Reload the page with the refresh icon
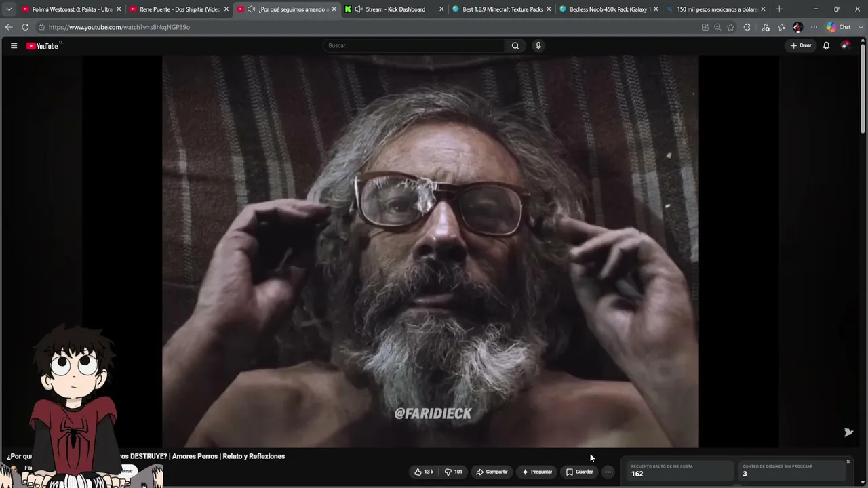Viewport: 868px width, 488px height. [25, 27]
